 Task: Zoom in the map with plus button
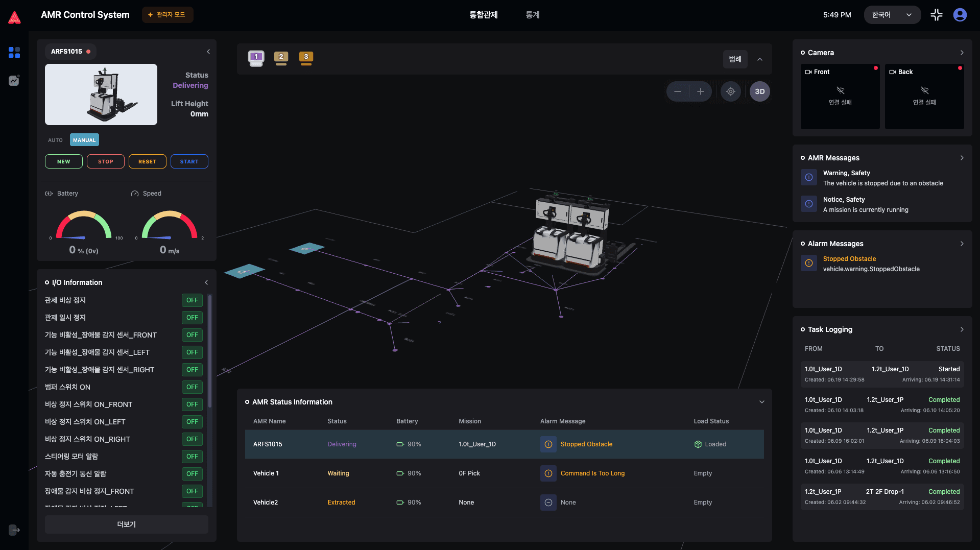pyautogui.click(x=701, y=91)
